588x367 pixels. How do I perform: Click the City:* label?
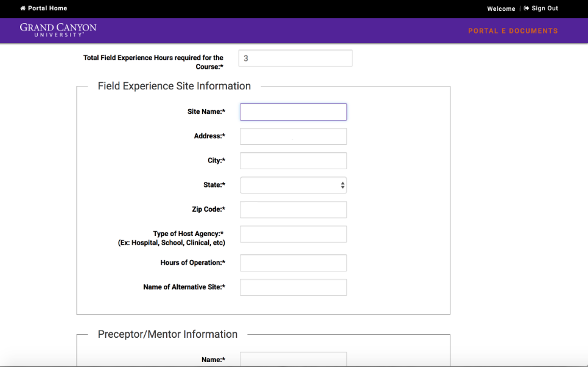[216, 161]
